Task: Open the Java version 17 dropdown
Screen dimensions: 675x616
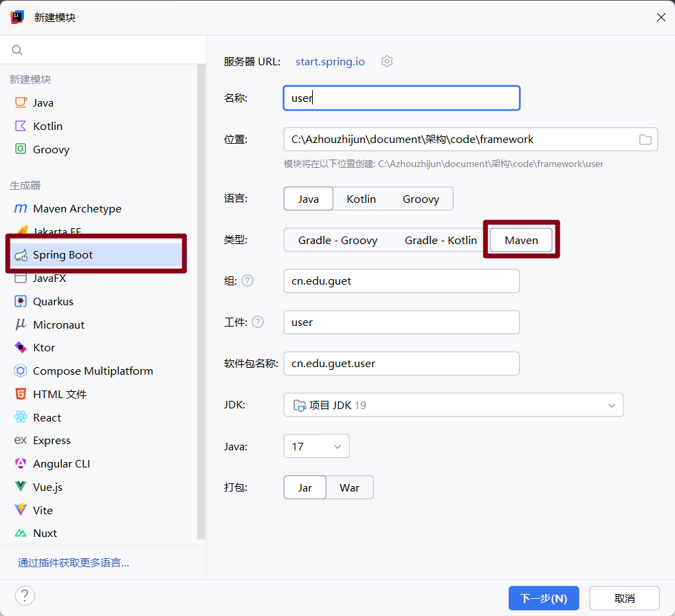Action: (x=316, y=446)
